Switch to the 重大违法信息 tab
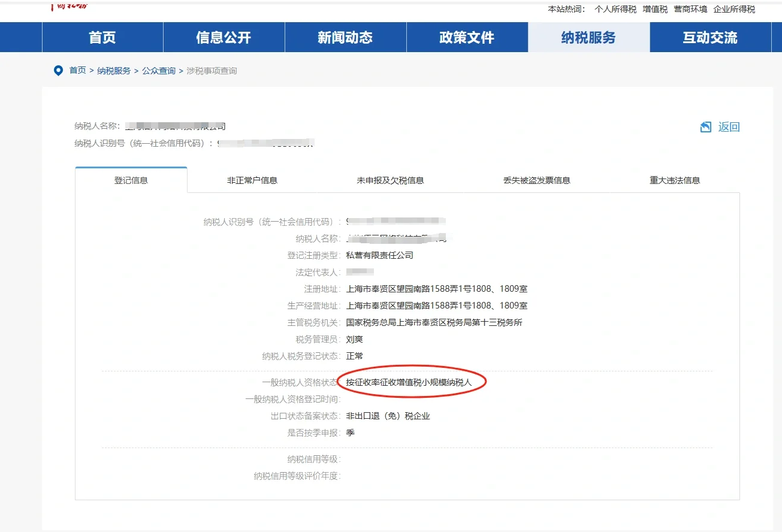Image resolution: width=782 pixels, height=532 pixels. point(674,180)
